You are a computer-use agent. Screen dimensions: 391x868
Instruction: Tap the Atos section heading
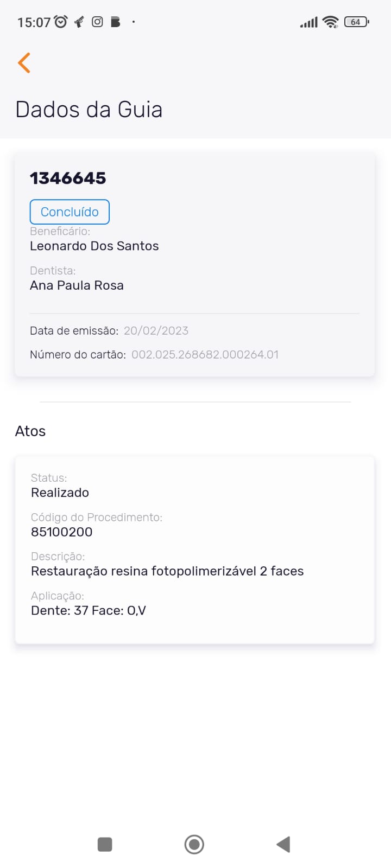(x=30, y=431)
